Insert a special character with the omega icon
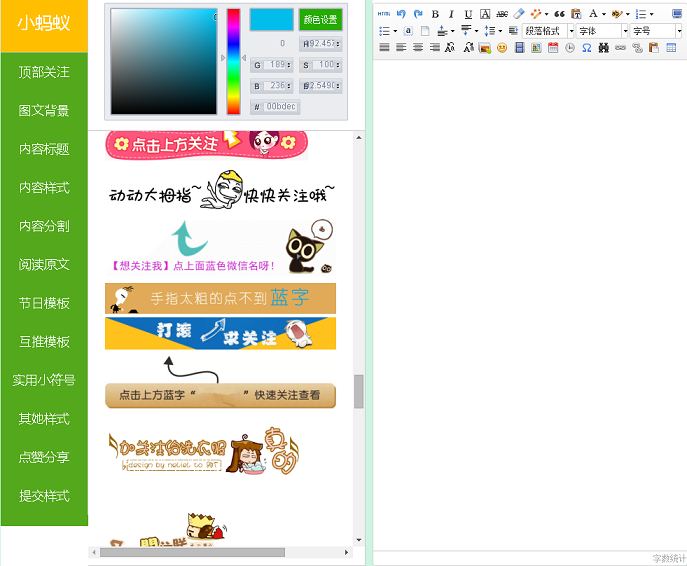 pos(586,47)
